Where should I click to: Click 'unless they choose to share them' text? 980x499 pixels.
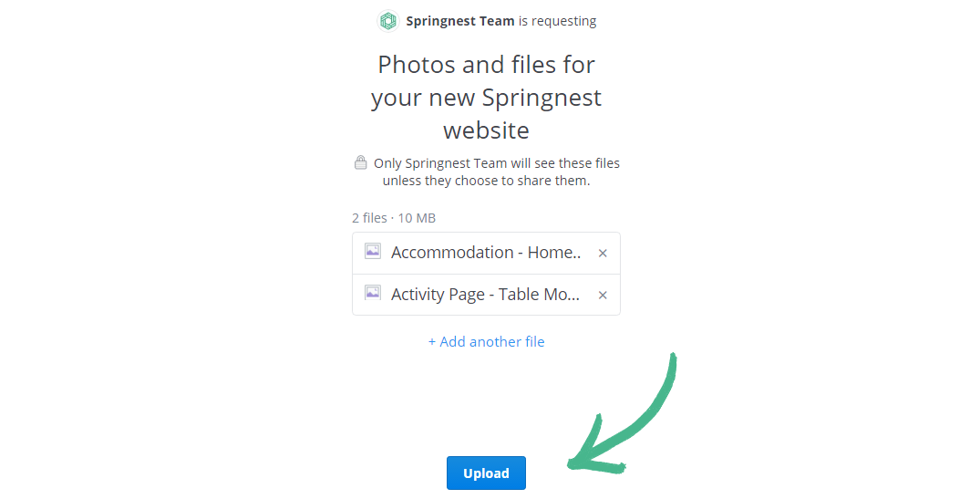(486, 181)
